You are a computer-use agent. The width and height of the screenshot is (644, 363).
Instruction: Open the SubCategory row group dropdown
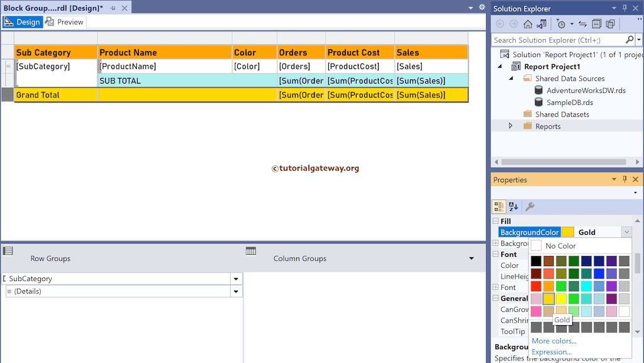click(x=236, y=278)
